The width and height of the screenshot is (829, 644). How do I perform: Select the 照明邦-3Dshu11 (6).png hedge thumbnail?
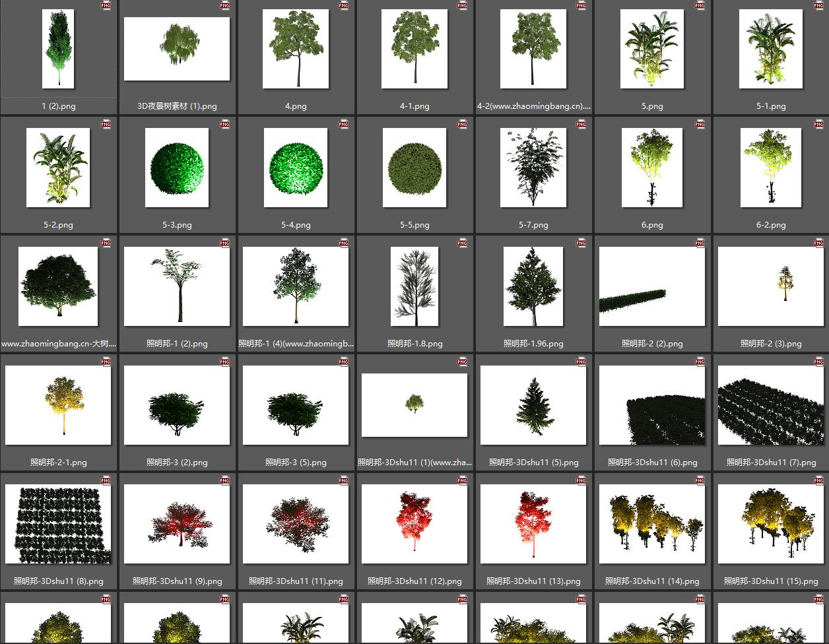click(x=652, y=405)
